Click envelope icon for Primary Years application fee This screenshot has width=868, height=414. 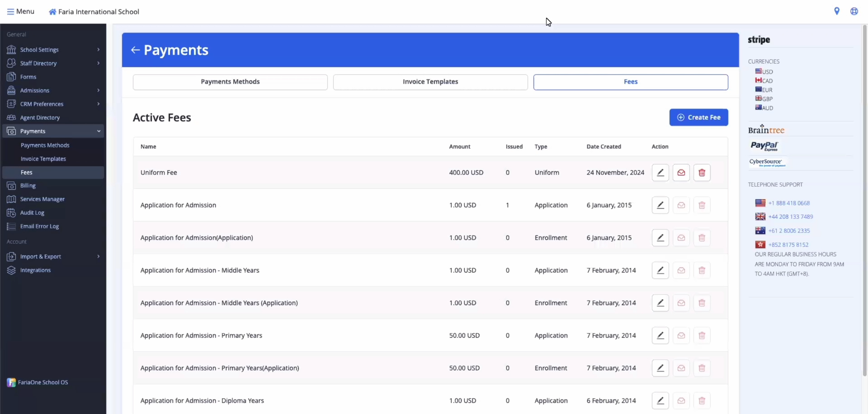coord(681,335)
